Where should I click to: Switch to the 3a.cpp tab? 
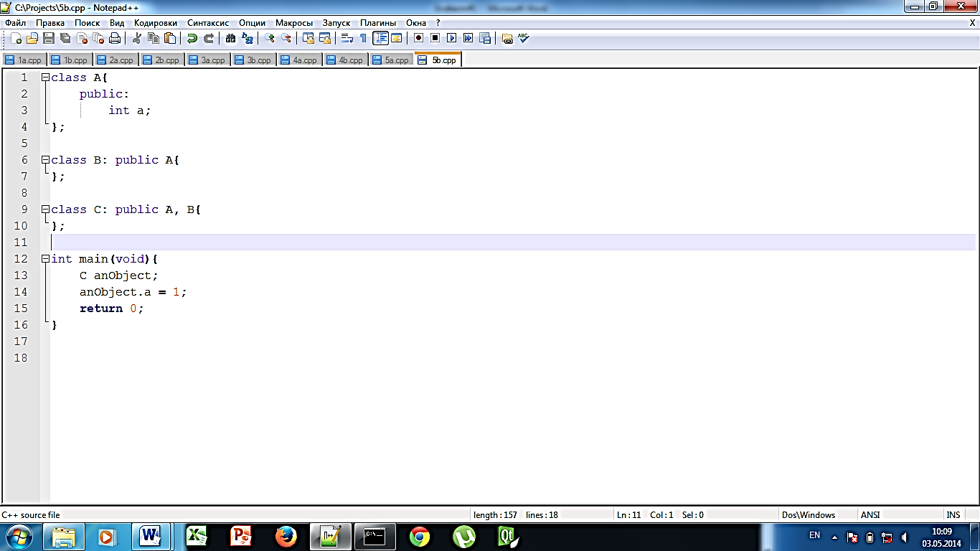tap(208, 60)
